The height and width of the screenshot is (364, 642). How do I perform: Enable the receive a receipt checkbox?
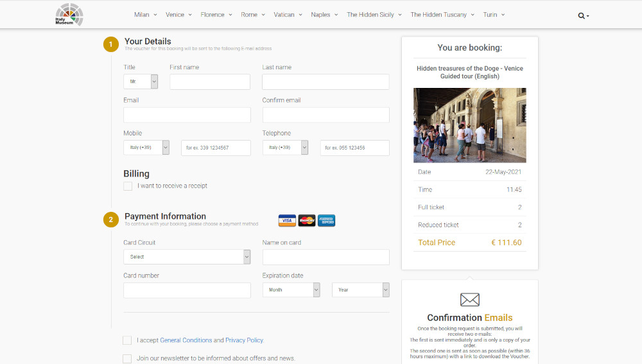(x=128, y=186)
